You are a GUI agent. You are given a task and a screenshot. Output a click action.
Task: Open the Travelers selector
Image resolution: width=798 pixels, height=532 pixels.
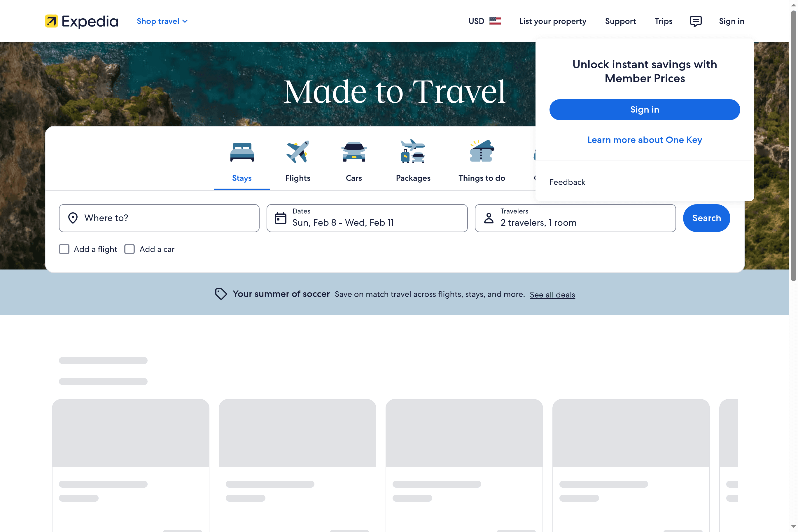(x=575, y=218)
